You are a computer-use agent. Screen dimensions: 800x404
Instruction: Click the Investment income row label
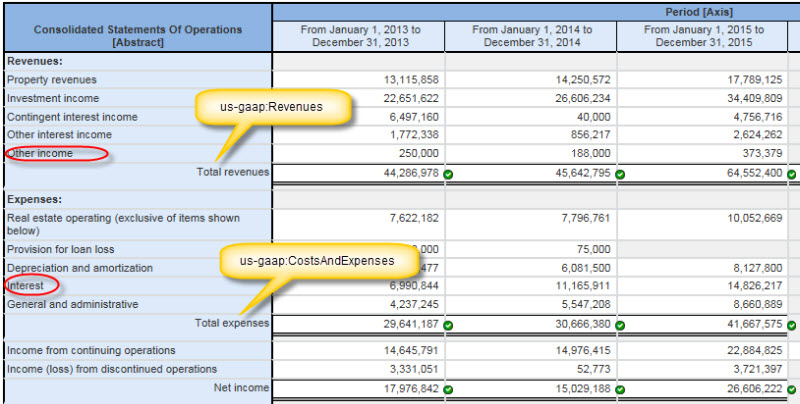tap(53, 98)
